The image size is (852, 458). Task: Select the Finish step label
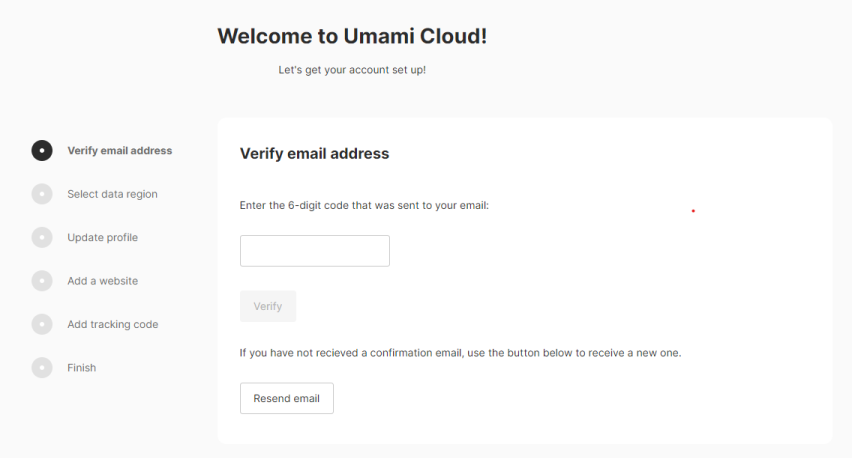(81, 368)
